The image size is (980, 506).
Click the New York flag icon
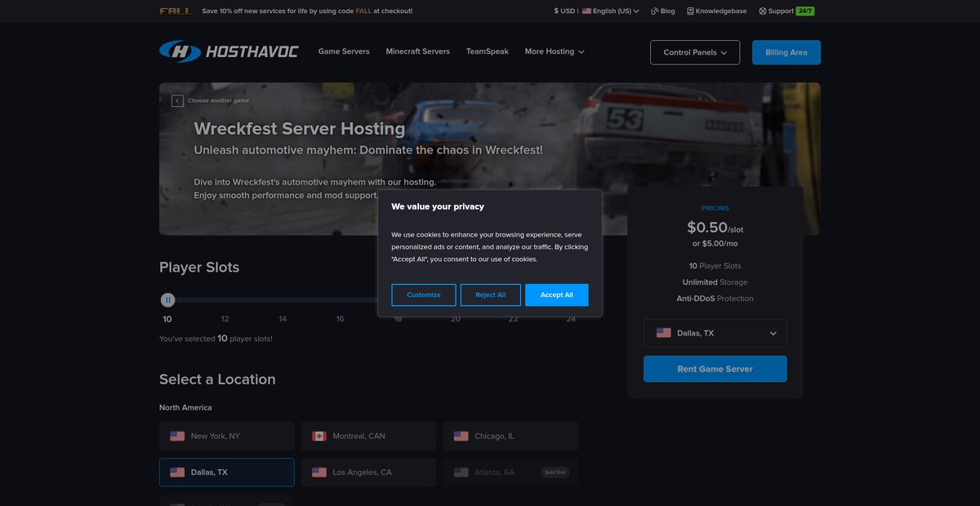(x=177, y=436)
